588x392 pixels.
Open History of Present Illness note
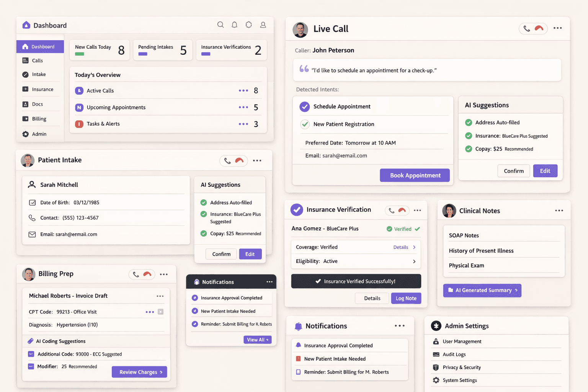(481, 251)
